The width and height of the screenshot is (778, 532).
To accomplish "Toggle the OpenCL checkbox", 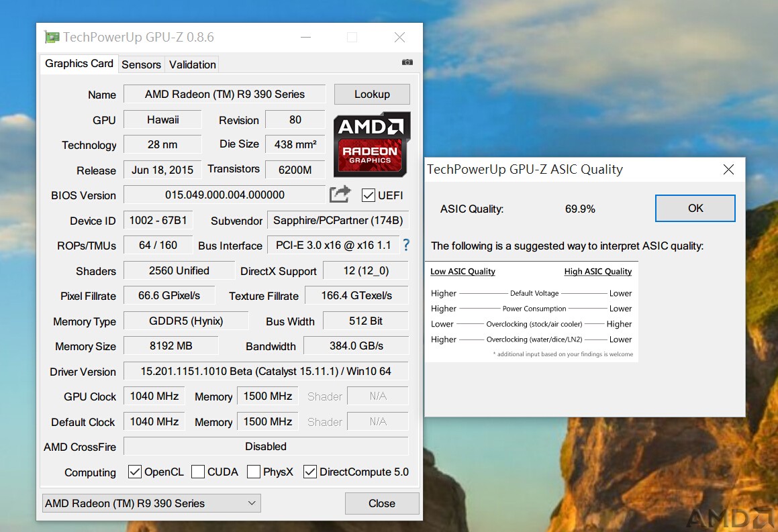I will 134,472.
